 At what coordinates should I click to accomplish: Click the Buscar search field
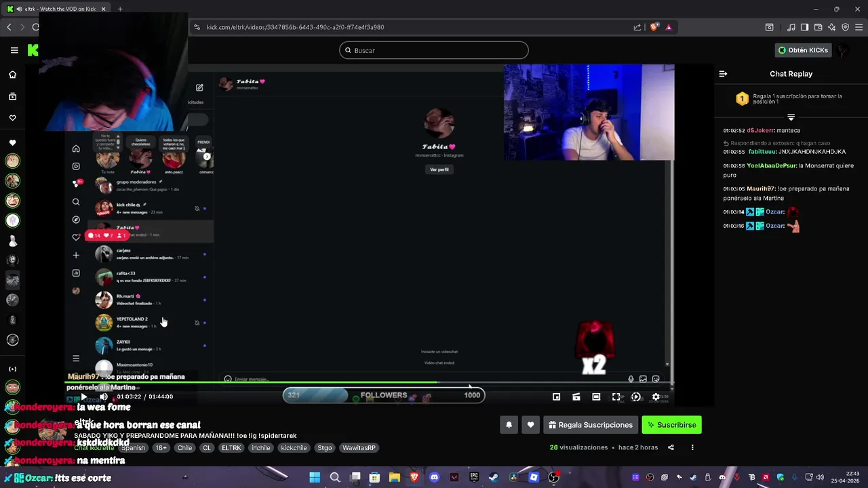coord(434,50)
